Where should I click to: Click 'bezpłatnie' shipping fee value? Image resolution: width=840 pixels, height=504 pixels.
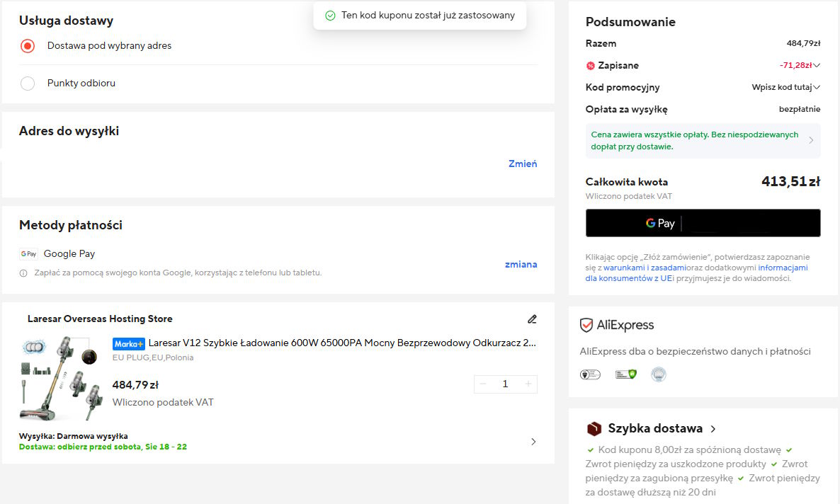(x=800, y=109)
